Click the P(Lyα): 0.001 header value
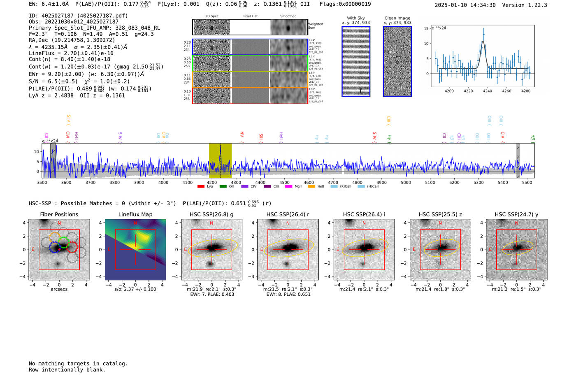The image size is (576, 392). pos(179,4)
